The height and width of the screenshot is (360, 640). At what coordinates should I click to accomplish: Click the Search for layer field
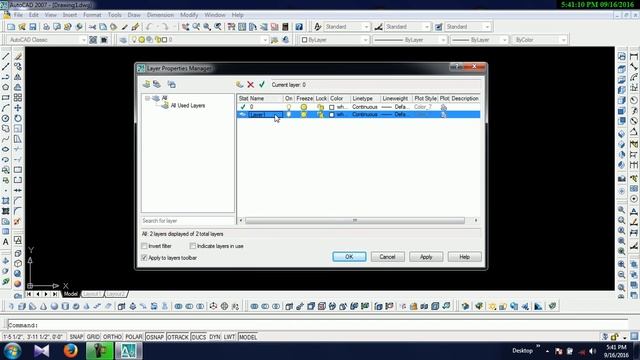click(188, 221)
